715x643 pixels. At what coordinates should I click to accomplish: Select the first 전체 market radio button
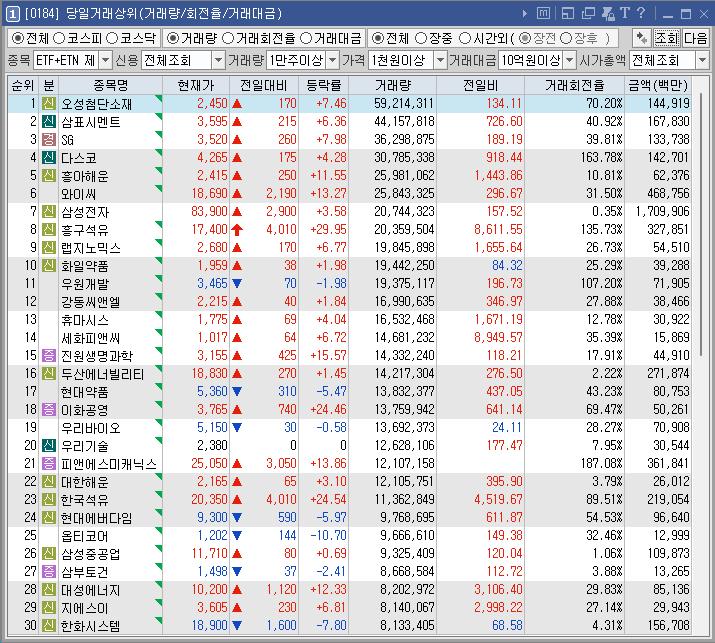(17, 38)
